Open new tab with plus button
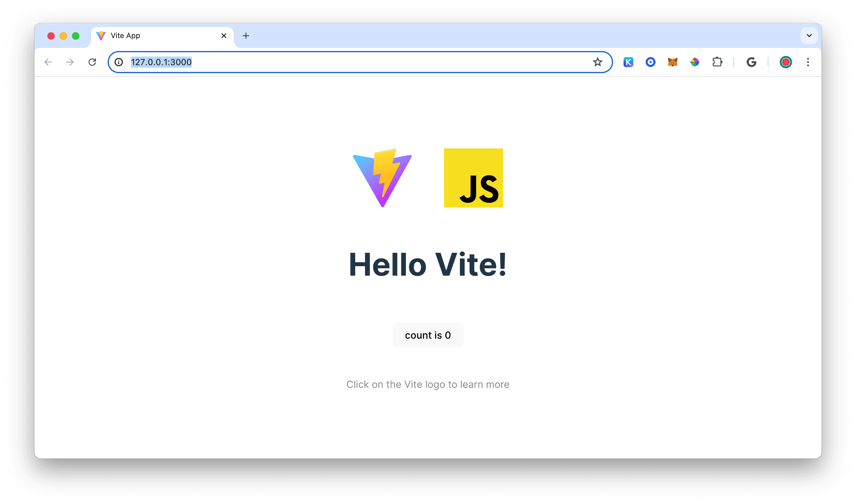Viewport: 856px width, 504px height. coord(245,35)
